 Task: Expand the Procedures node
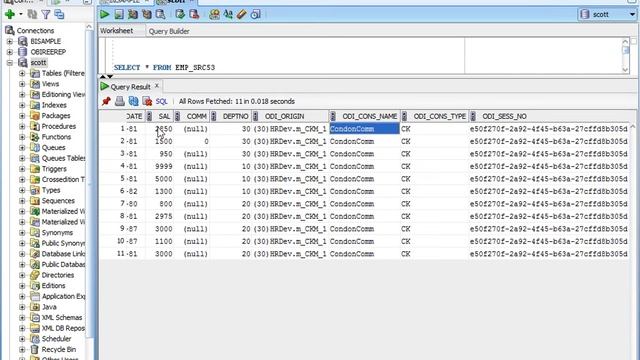[x=22, y=126]
